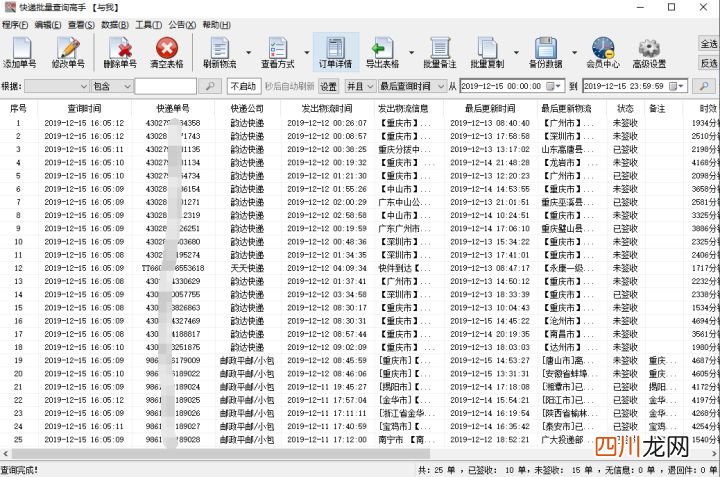Viewport: 720px width, 477px height.
Task: Expand the 备份数据 dropdown arrow
Action: [574, 52]
